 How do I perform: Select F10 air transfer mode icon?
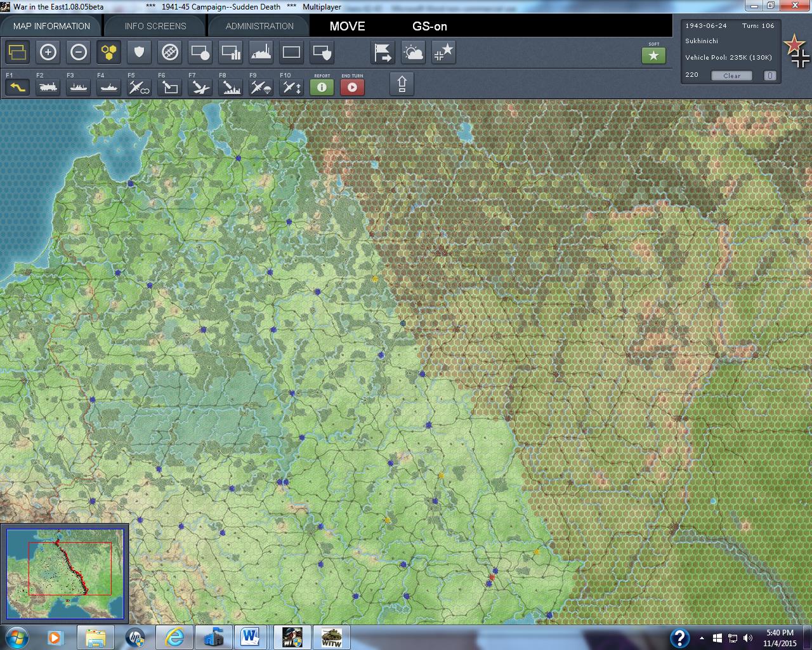point(292,86)
